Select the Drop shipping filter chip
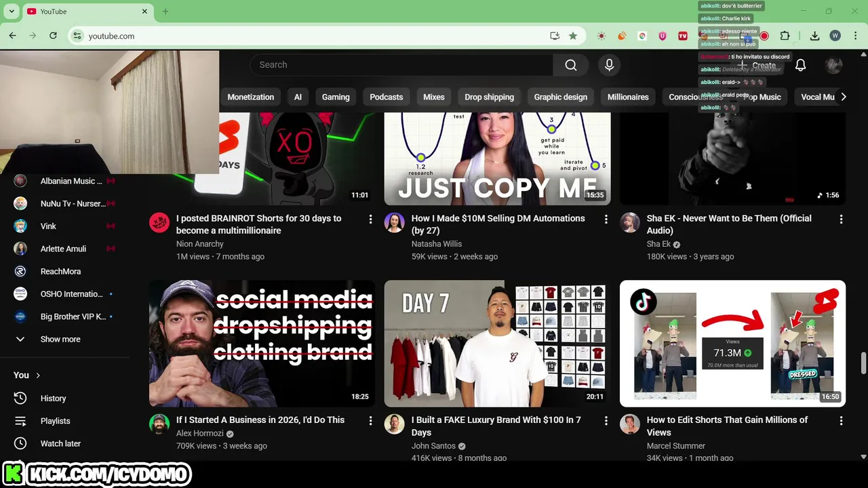This screenshot has height=488, width=868. 490,97
